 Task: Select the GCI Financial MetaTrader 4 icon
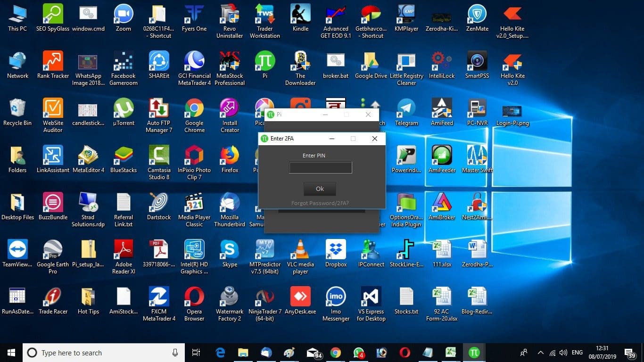(x=194, y=68)
